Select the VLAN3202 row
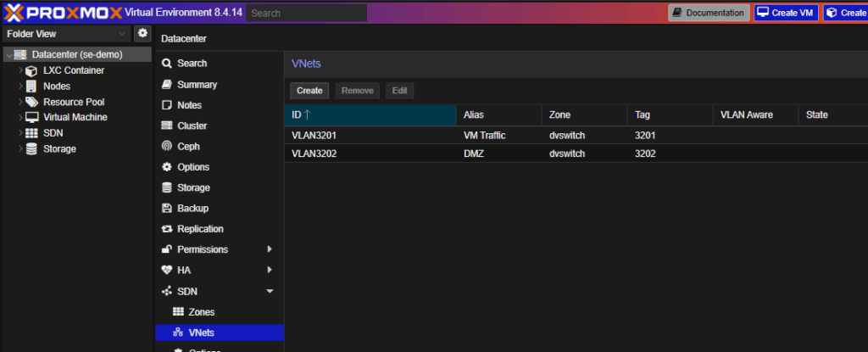868x352 pixels. (x=576, y=154)
